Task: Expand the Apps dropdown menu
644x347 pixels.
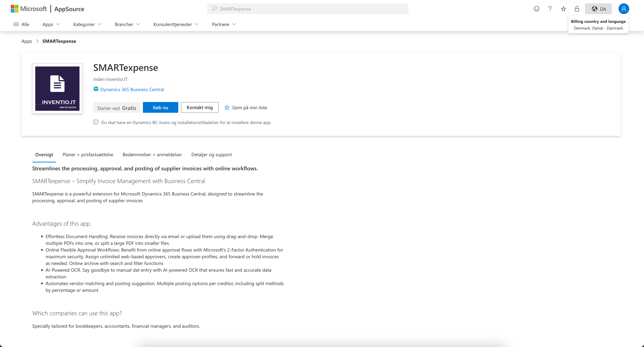Action: click(51, 24)
